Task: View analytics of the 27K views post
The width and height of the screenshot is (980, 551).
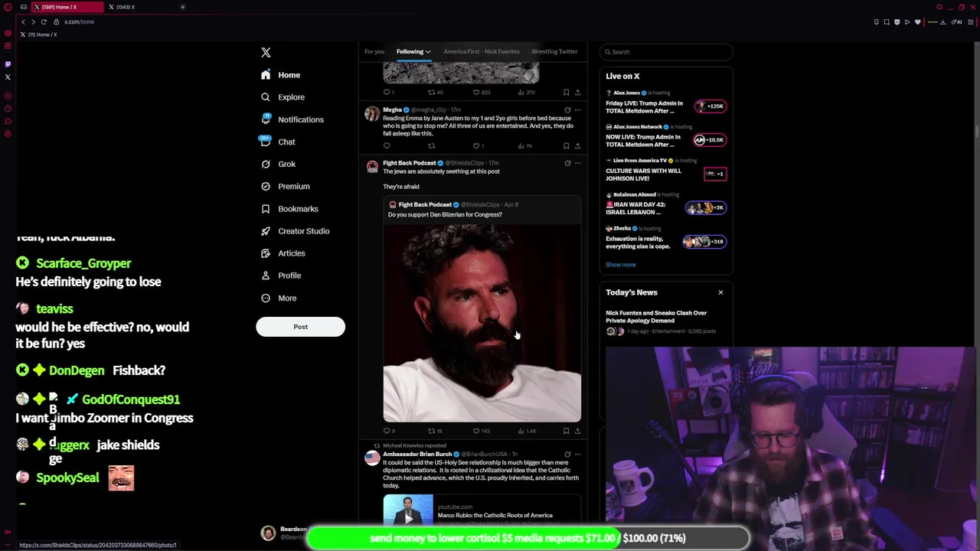Action: pos(526,92)
